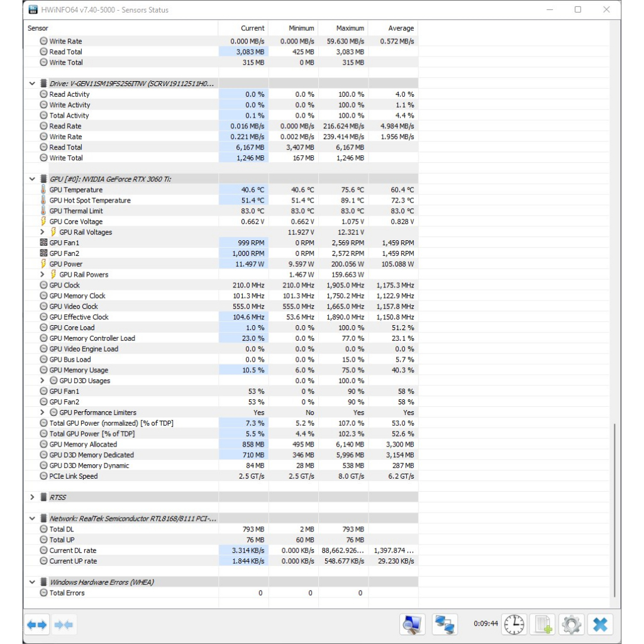Select the Total UP row
Viewport: 644px width, 644px height.
(221, 539)
